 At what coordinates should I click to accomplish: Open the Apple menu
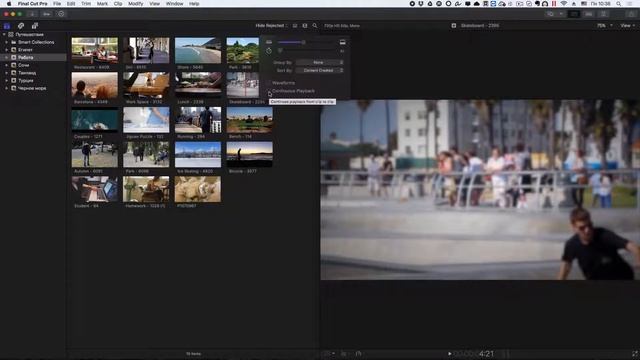(9, 4)
